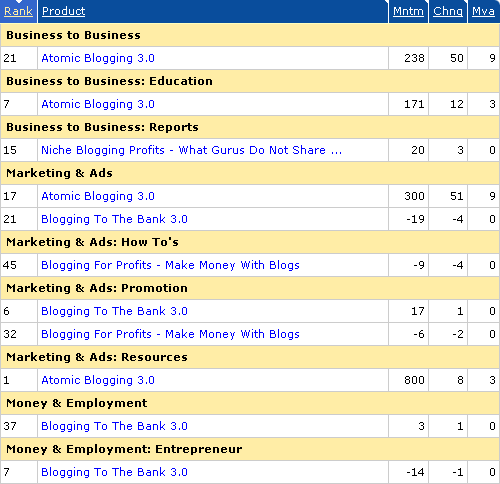Sort by Chng column header
Screen dimensions: 500x484
pyautogui.click(x=448, y=11)
